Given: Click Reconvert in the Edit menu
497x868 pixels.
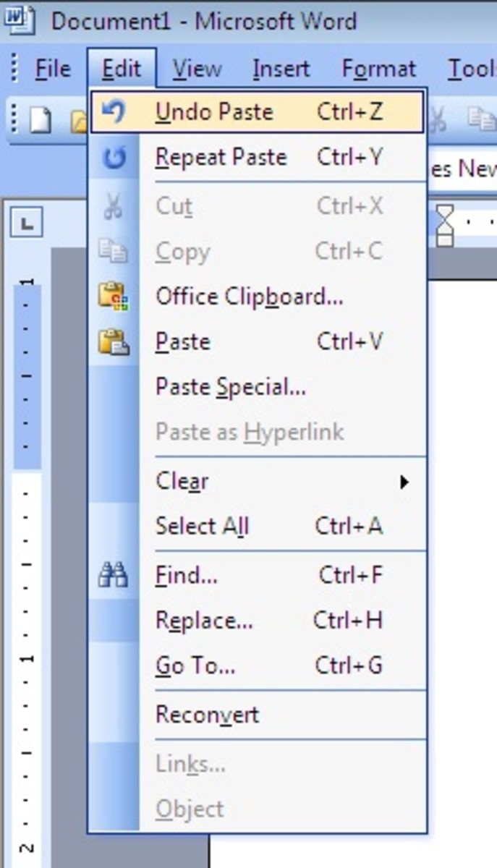Looking at the screenshot, I should coord(207,715).
